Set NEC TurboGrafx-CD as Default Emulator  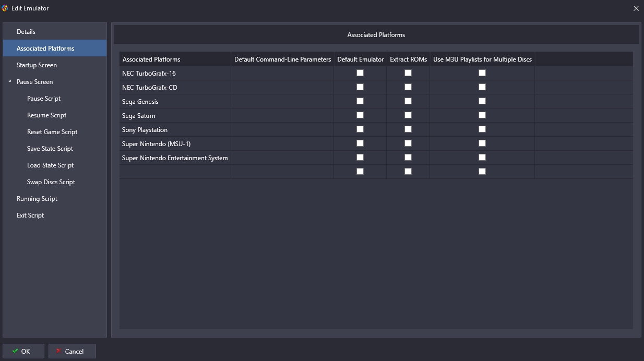tap(360, 87)
